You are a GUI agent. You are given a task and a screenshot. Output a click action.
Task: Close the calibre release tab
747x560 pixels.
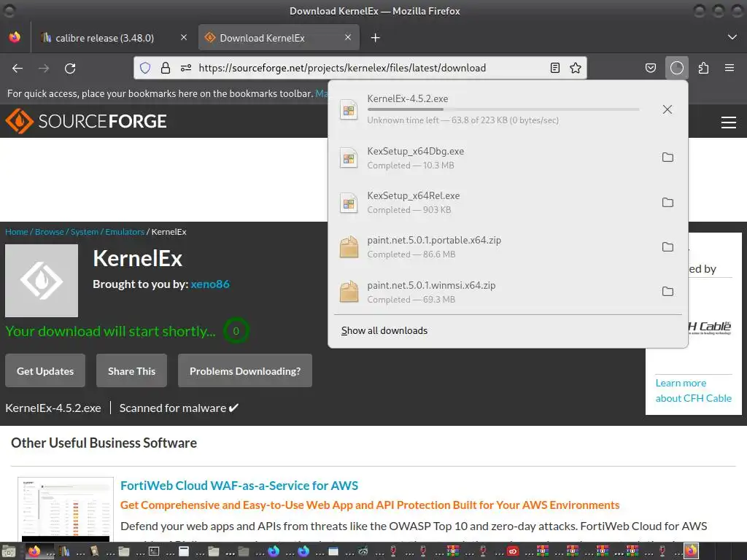coord(183,38)
